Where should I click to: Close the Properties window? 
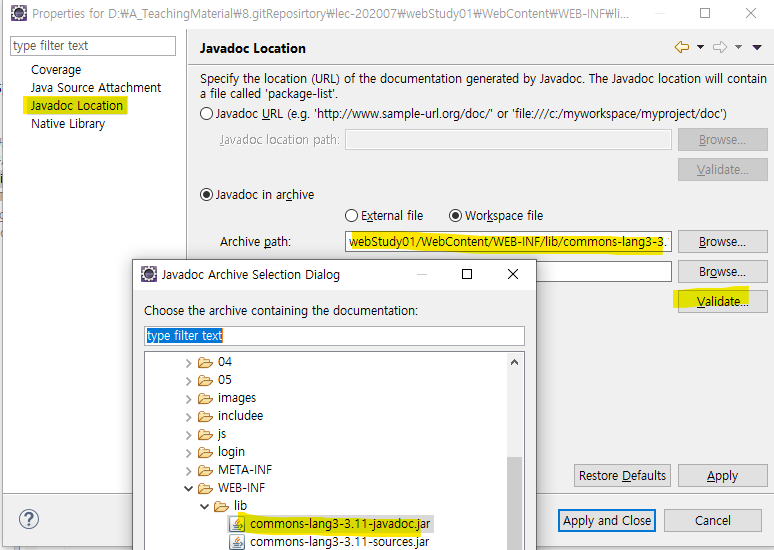pyautogui.click(x=751, y=13)
